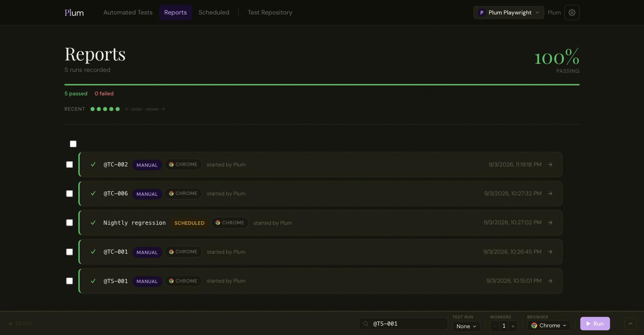Open @TS-001 report via arrow icon
644x335 pixels.
point(550,281)
